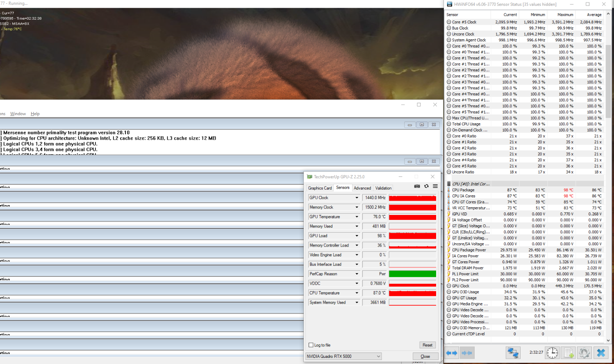The width and height of the screenshot is (614, 364).
Task: Click the Reset button in GPU-Z
Action: pos(428,345)
